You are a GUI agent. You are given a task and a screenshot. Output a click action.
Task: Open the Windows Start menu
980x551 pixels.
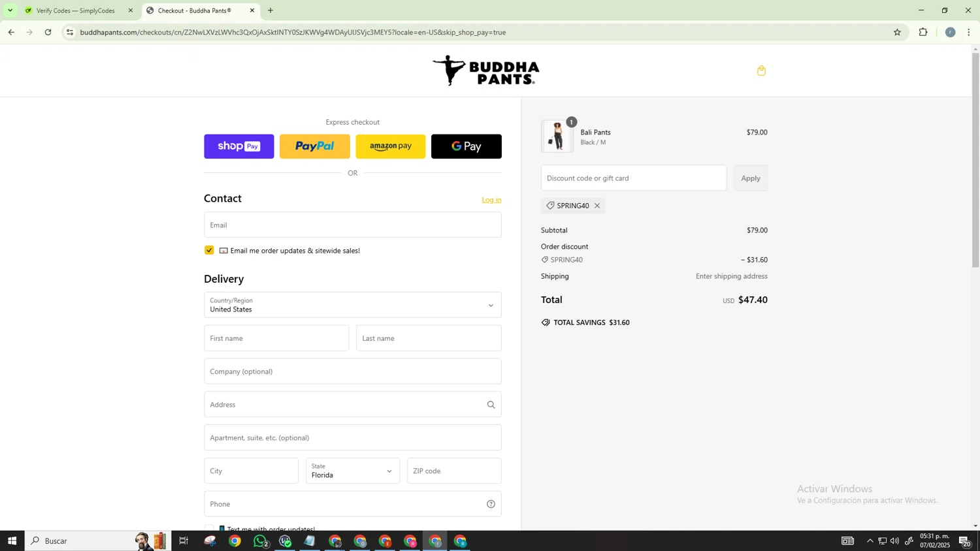click(12, 541)
